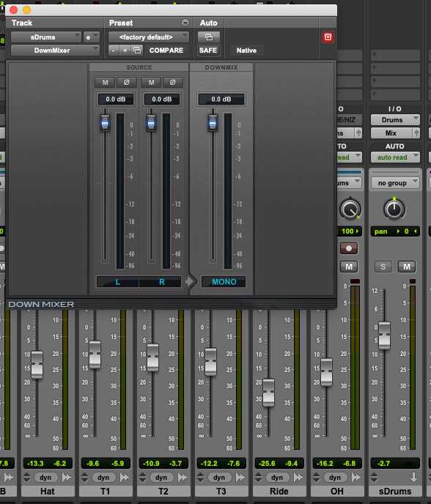This screenshot has height=504, width=431.
Task: Click the R source channel label
Action: point(162,282)
